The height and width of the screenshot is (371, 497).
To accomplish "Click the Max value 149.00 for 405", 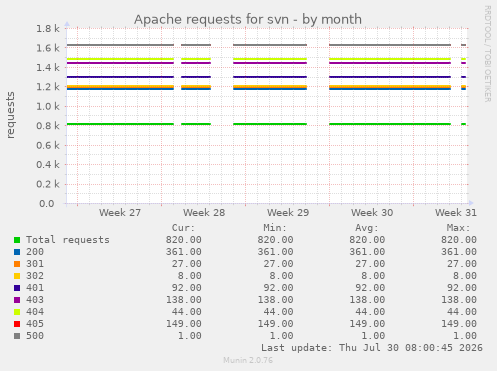I will [459, 324].
